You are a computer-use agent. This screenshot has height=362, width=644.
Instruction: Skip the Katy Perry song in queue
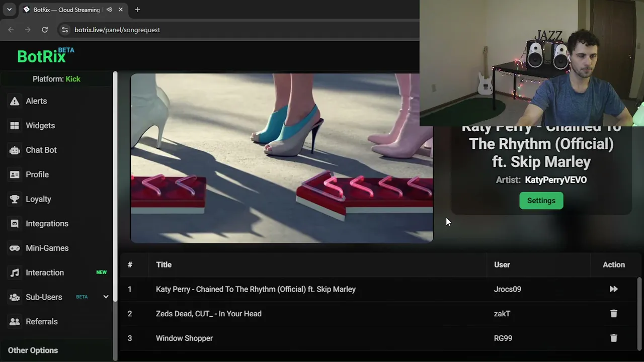[613, 289]
